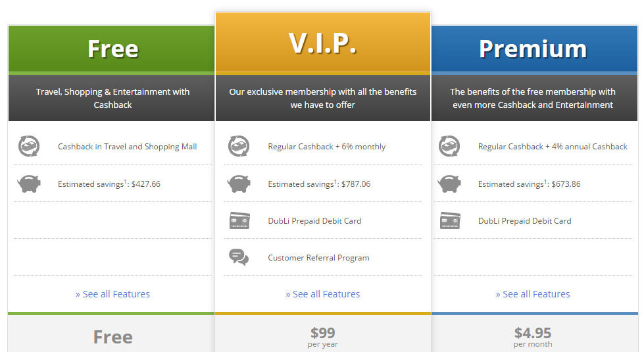Click the Free price label at bottom

coord(113,338)
